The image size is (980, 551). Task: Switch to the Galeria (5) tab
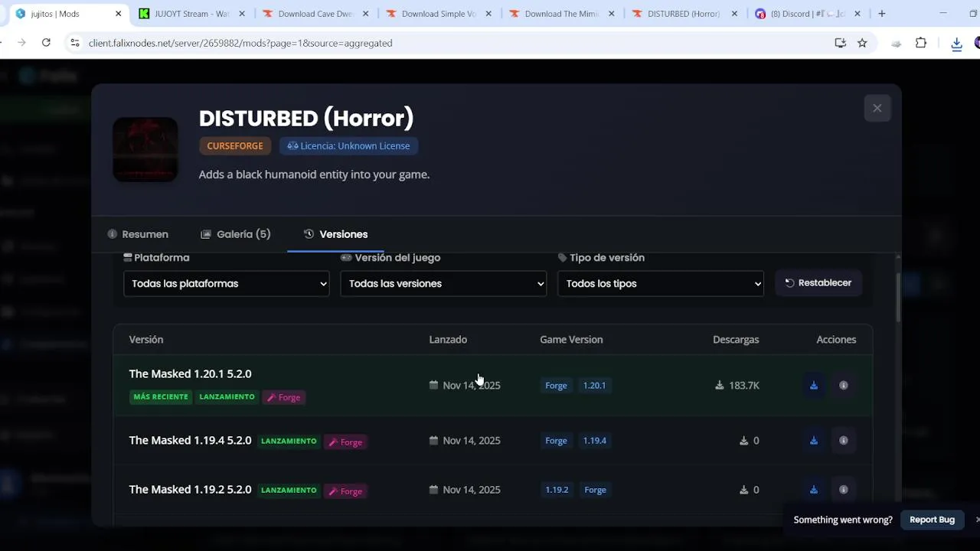(236, 234)
